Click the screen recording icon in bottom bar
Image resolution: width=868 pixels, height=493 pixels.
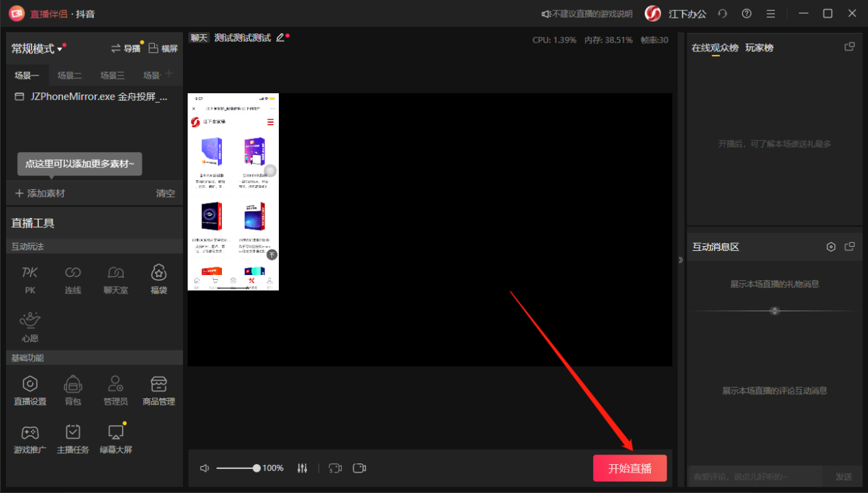click(335, 468)
